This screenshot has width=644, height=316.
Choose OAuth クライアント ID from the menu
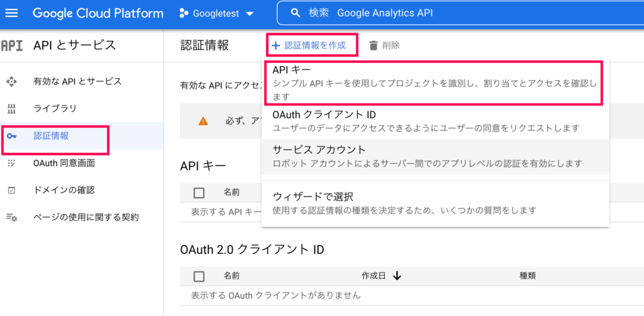(x=435, y=121)
